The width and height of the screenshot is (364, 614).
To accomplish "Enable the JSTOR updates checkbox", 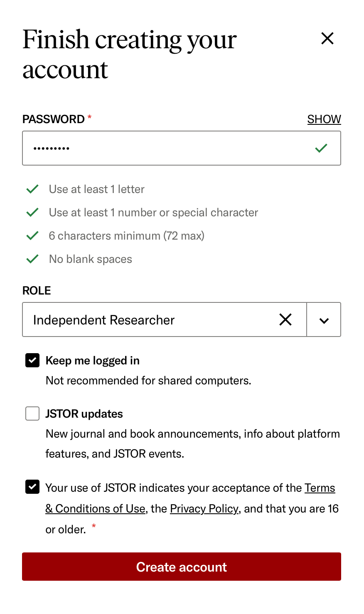I will click(x=32, y=414).
